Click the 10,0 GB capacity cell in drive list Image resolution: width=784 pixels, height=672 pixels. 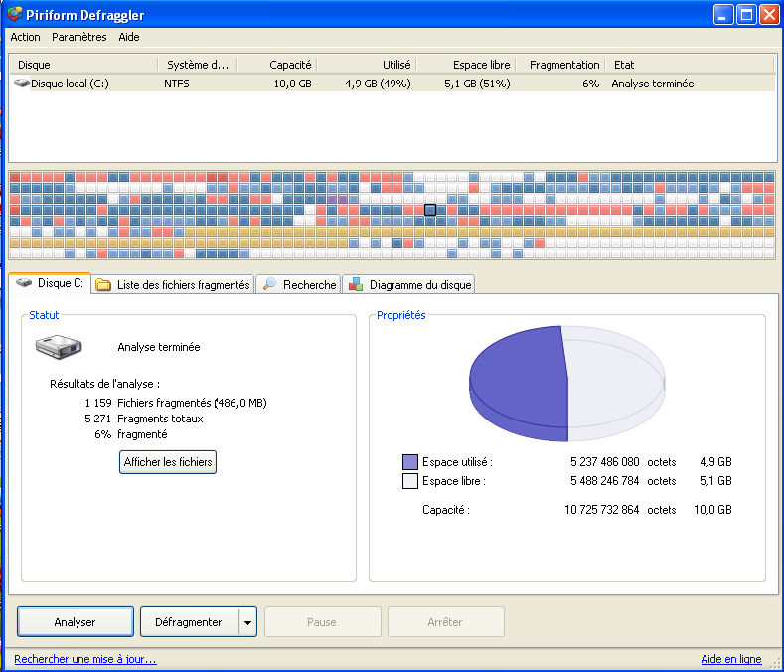pyautogui.click(x=292, y=84)
